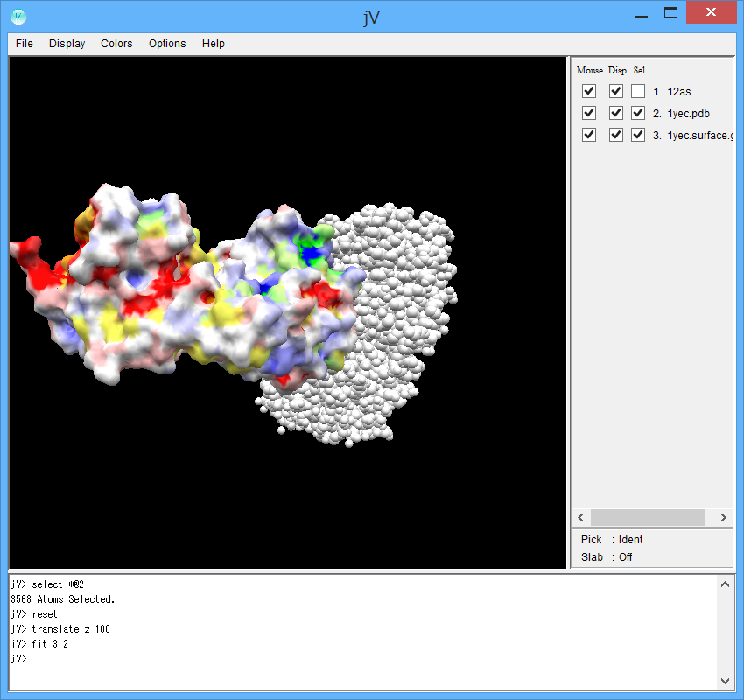Uncheck Sel checkbox for 1yec.pdb
The height and width of the screenshot is (700, 744).
click(638, 113)
